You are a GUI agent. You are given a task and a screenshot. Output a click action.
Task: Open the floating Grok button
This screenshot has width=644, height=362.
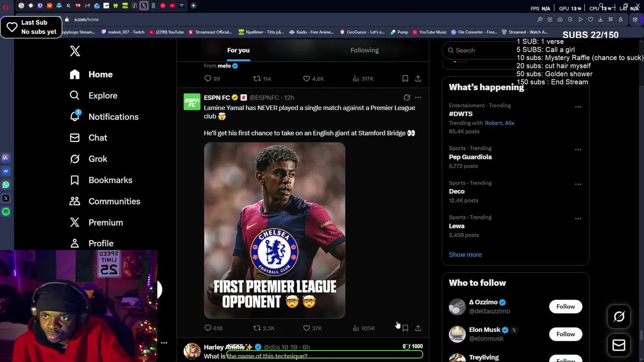click(x=619, y=316)
